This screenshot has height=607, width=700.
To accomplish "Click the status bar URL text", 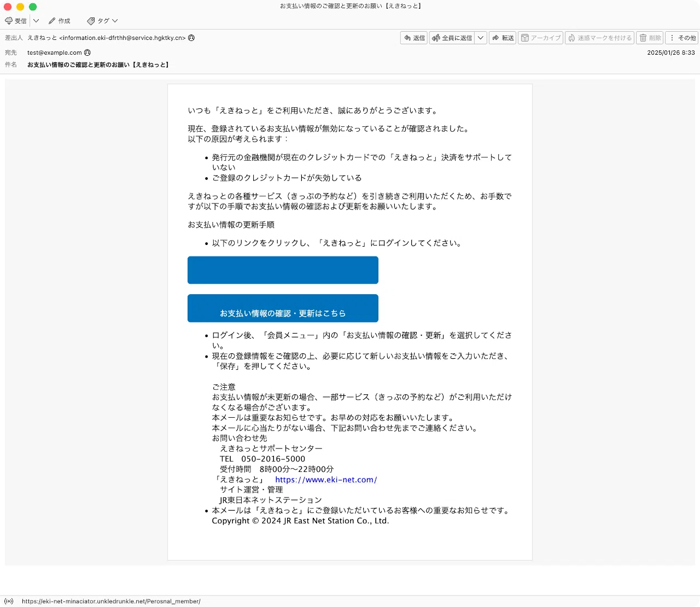I will pos(111,601).
